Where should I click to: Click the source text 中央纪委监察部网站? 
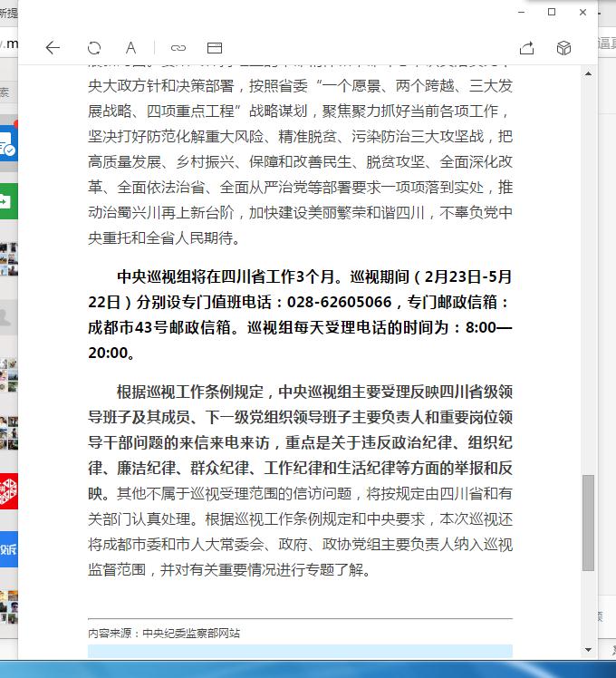pyautogui.click(x=190, y=634)
